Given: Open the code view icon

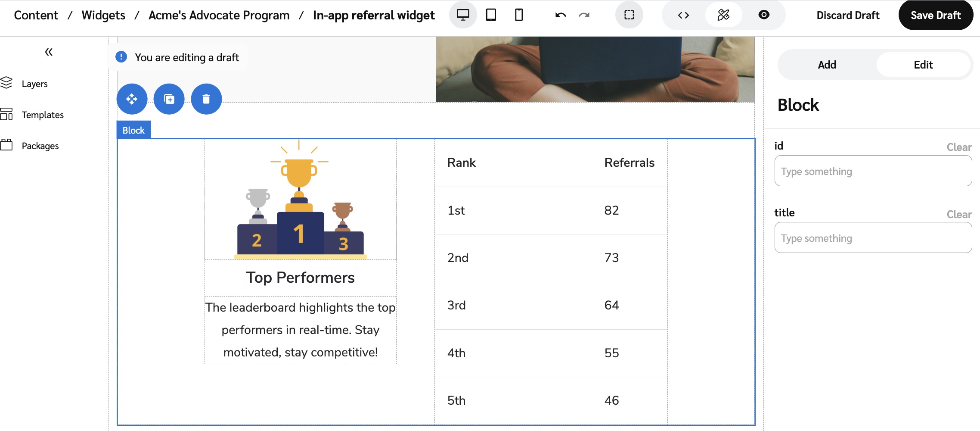Looking at the screenshot, I should click(683, 15).
